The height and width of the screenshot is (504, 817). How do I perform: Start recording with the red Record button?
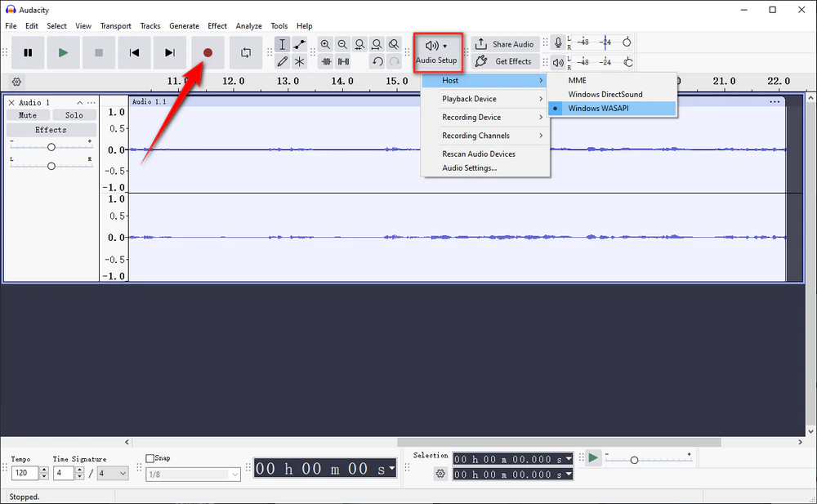coord(208,52)
